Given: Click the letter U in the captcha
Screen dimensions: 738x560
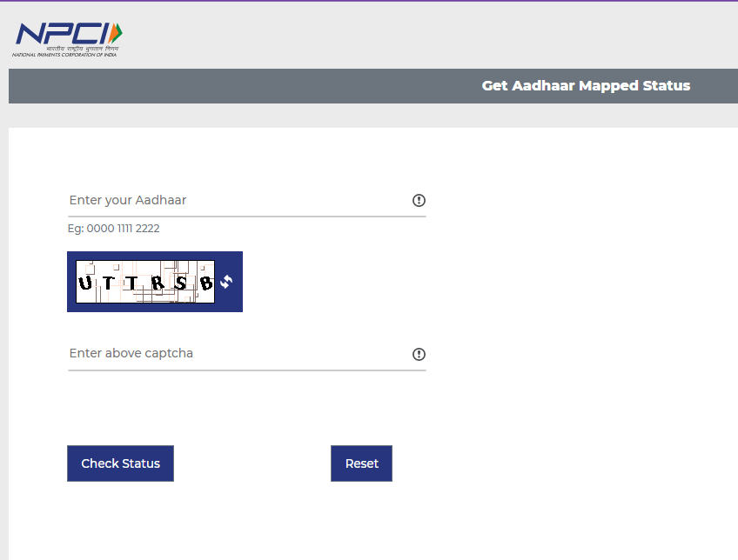Looking at the screenshot, I should 85,283.
